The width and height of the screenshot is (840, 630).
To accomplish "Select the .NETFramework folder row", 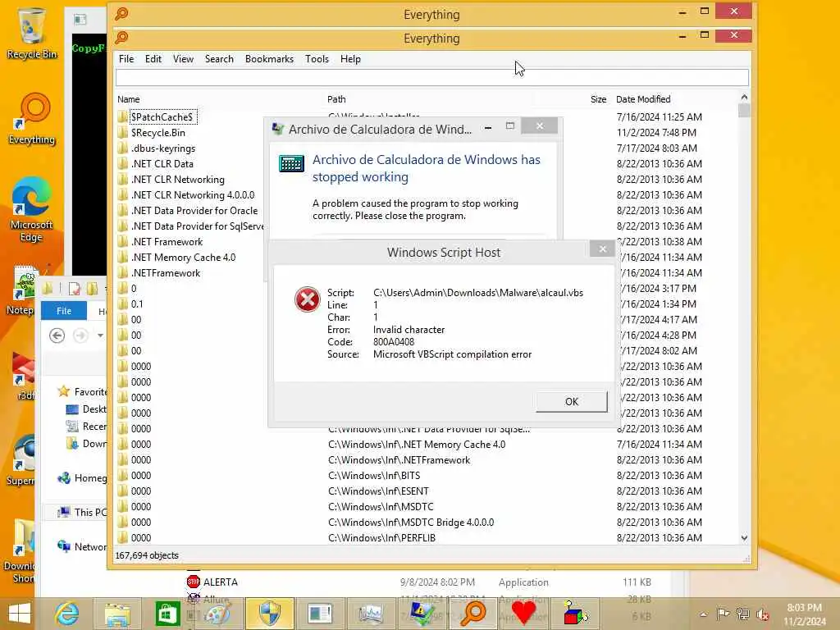I will [x=166, y=272].
